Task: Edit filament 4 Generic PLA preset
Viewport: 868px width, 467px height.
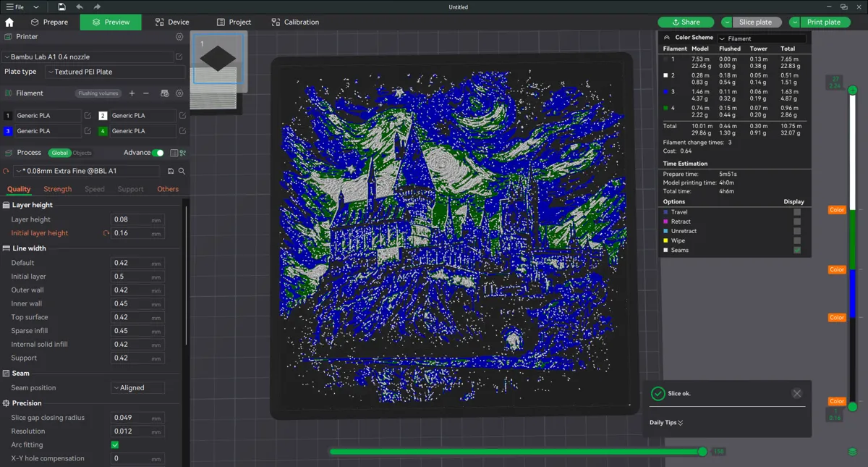Action: click(182, 131)
